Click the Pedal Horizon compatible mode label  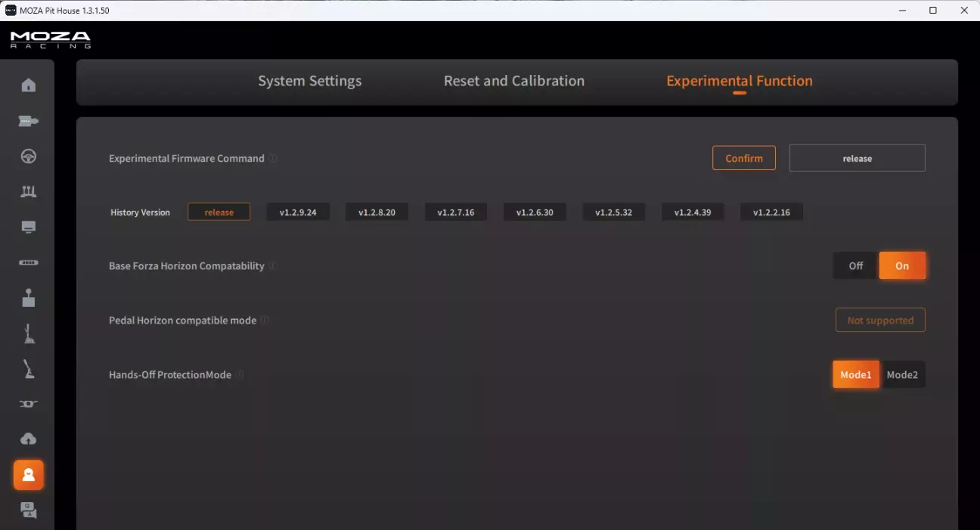tap(182, 321)
